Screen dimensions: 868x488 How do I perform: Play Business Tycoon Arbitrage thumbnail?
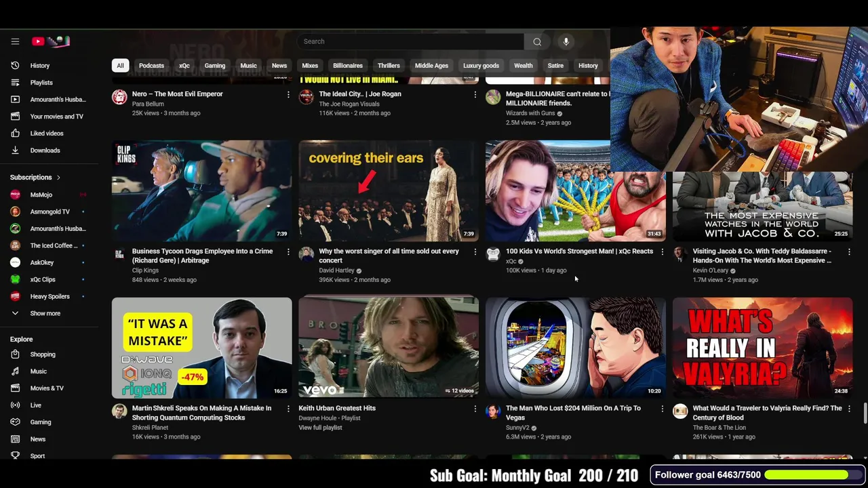tap(202, 191)
